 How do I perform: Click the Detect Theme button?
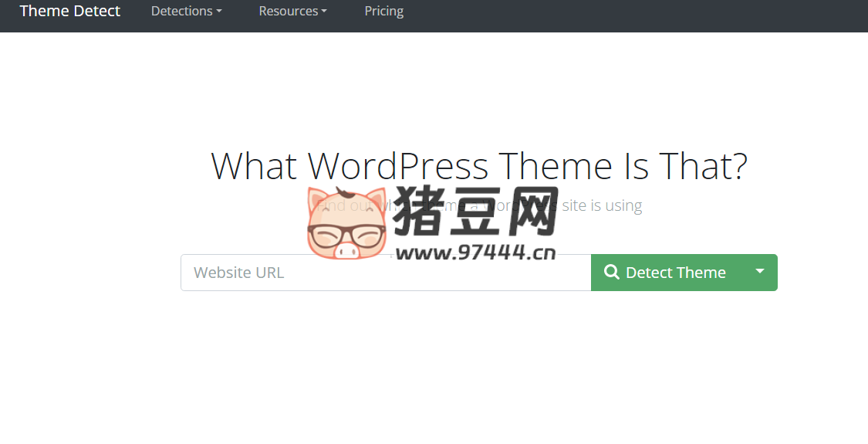click(x=667, y=273)
